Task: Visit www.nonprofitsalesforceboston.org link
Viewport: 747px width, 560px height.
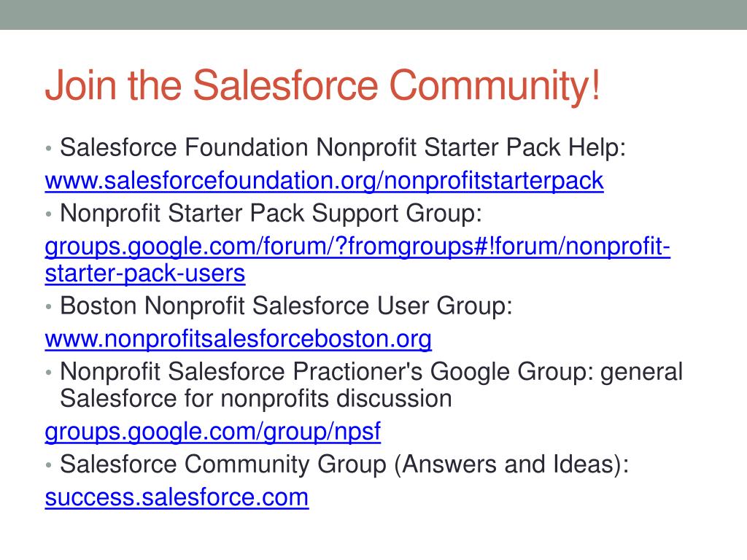Action: click(x=239, y=339)
